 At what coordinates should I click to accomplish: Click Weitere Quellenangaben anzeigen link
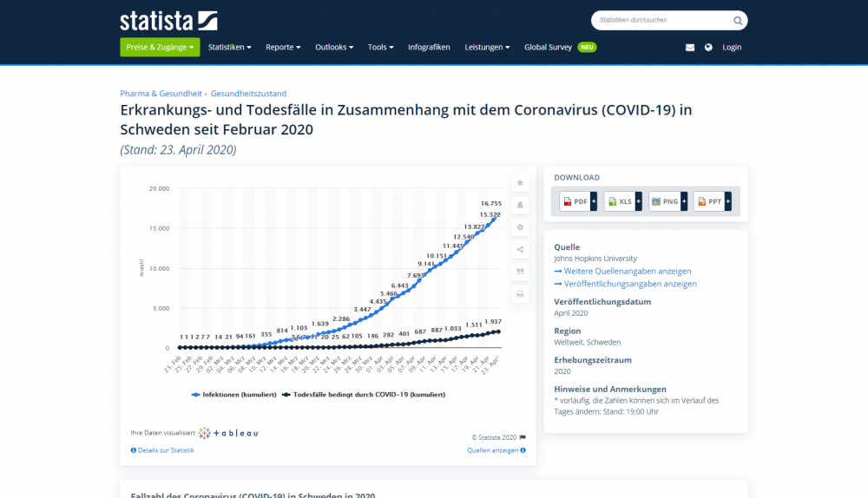(627, 272)
